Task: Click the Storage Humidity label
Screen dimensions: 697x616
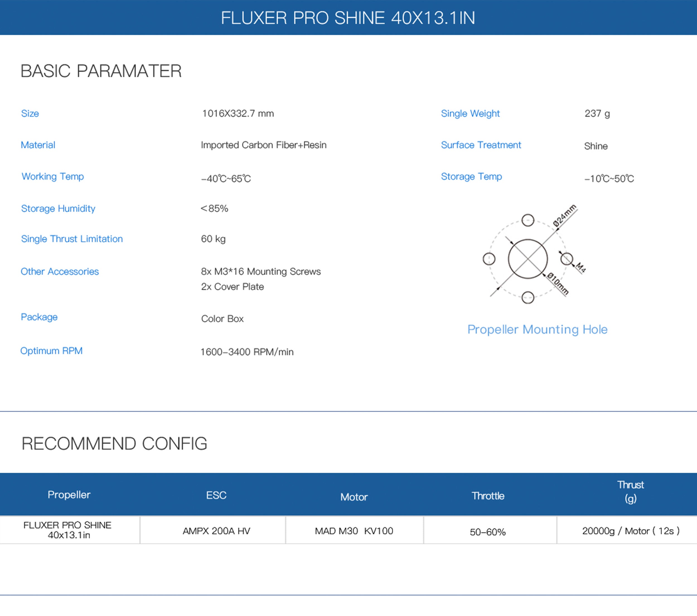Action: [x=58, y=208]
